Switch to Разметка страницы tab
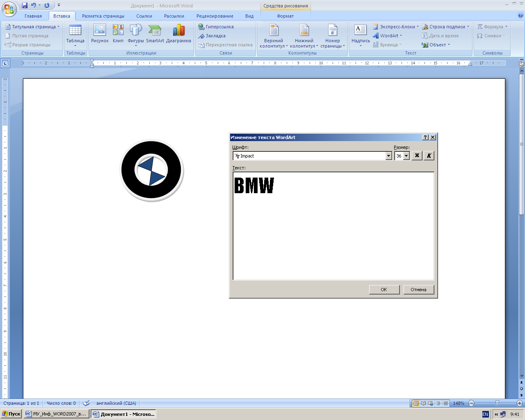Screen dimensions: 525x420 point(103,16)
